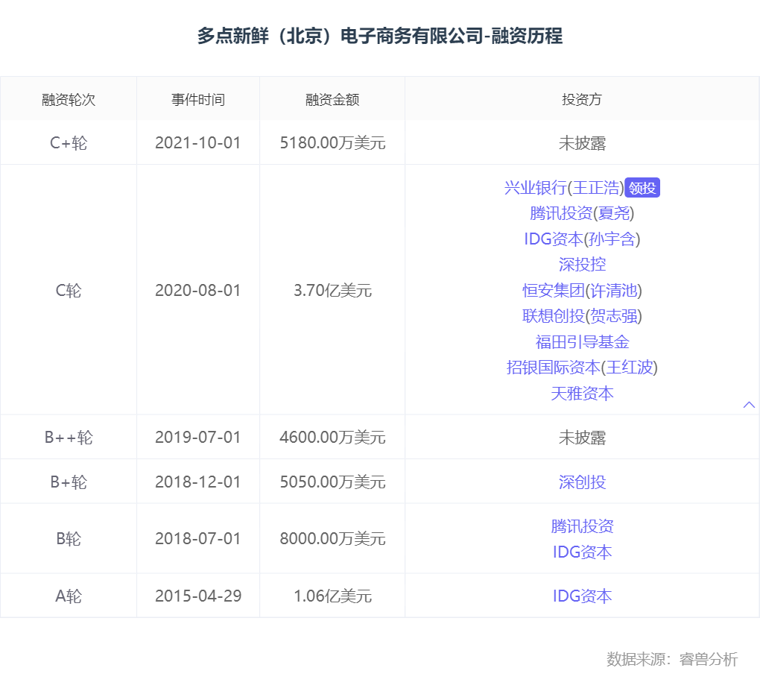Open 腾讯投资(夏尧) investor link
The width and height of the screenshot is (760, 700).
582,213
